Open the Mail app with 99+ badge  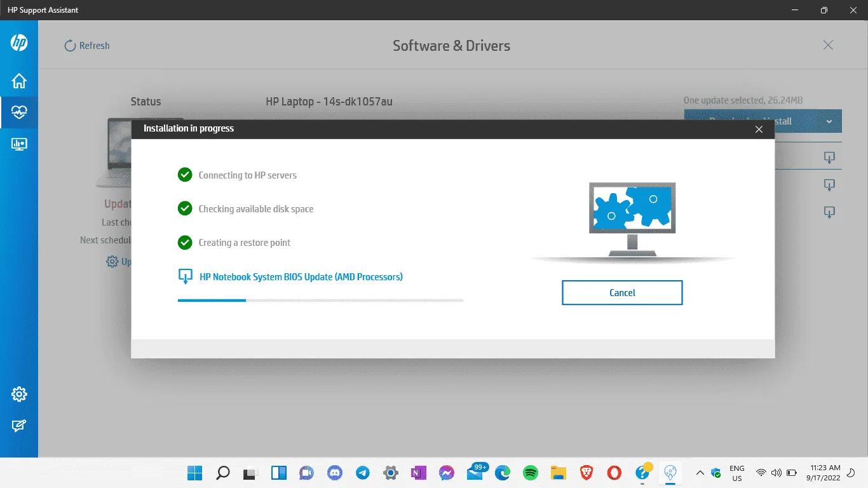475,471
